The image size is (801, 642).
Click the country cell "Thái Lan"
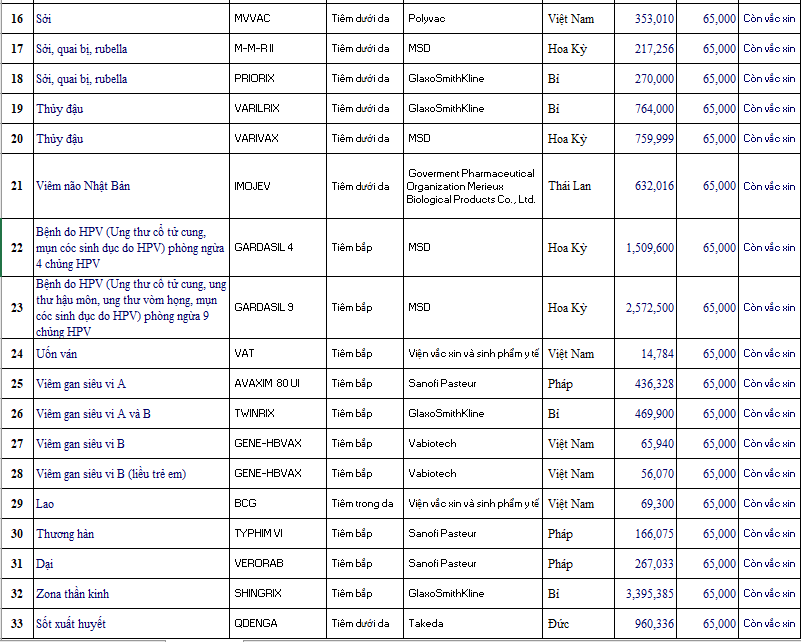(578, 186)
